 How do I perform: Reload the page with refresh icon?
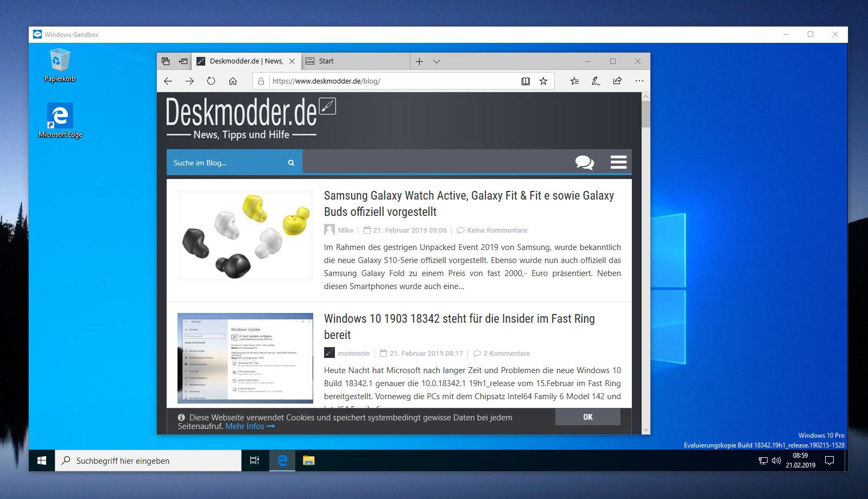pos(211,81)
